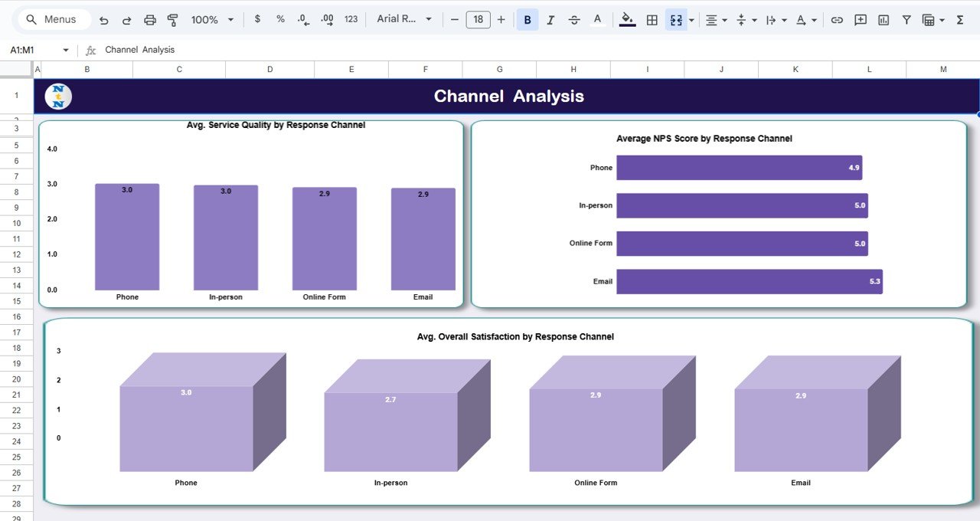The height and width of the screenshot is (521, 980).
Task: Toggle italic formatting
Action: coord(550,19)
